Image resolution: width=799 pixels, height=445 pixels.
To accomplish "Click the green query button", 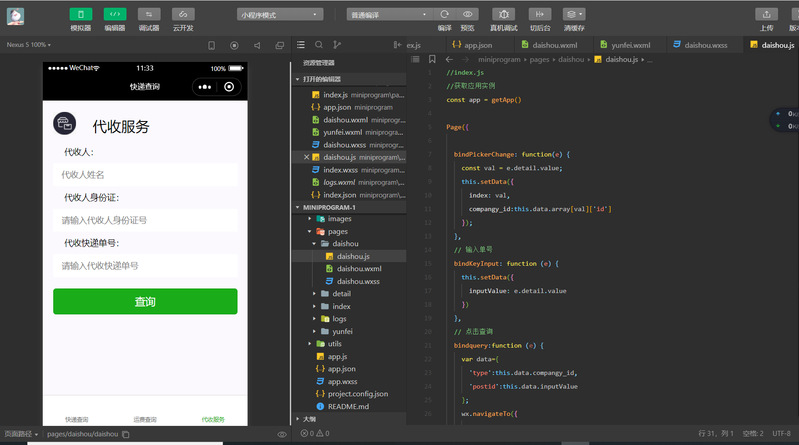I will [x=145, y=302].
